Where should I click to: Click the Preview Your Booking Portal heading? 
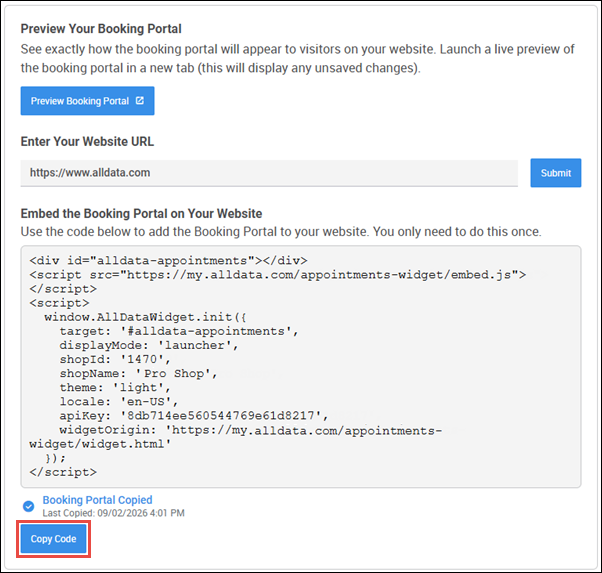click(101, 29)
